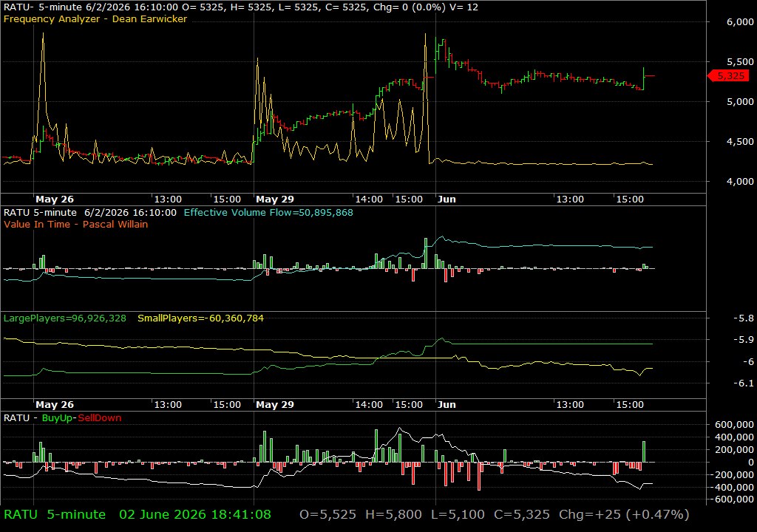This screenshot has height=532, width=757.
Task: Click the O=5,525 status bar value
Action: point(327,514)
